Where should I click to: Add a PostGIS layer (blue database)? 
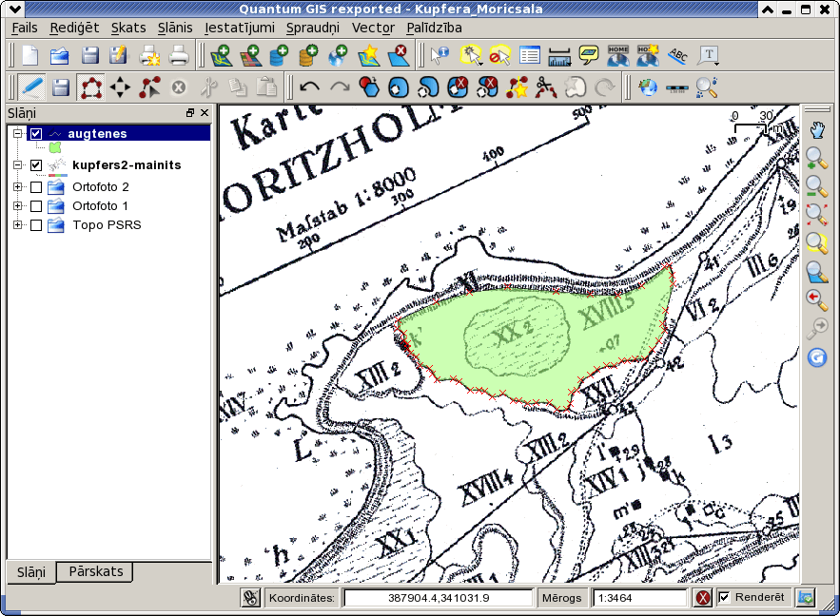[279, 56]
